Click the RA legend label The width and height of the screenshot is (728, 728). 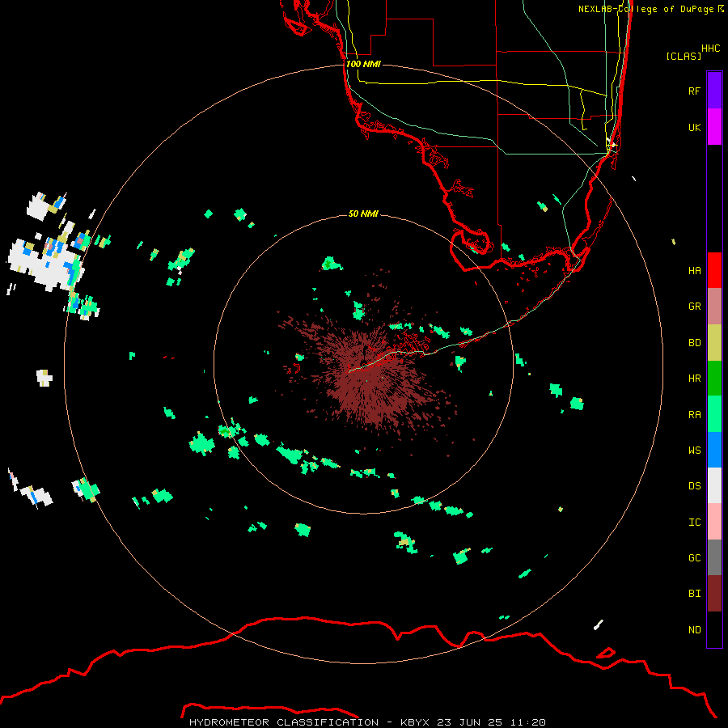[x=694, y=415]
